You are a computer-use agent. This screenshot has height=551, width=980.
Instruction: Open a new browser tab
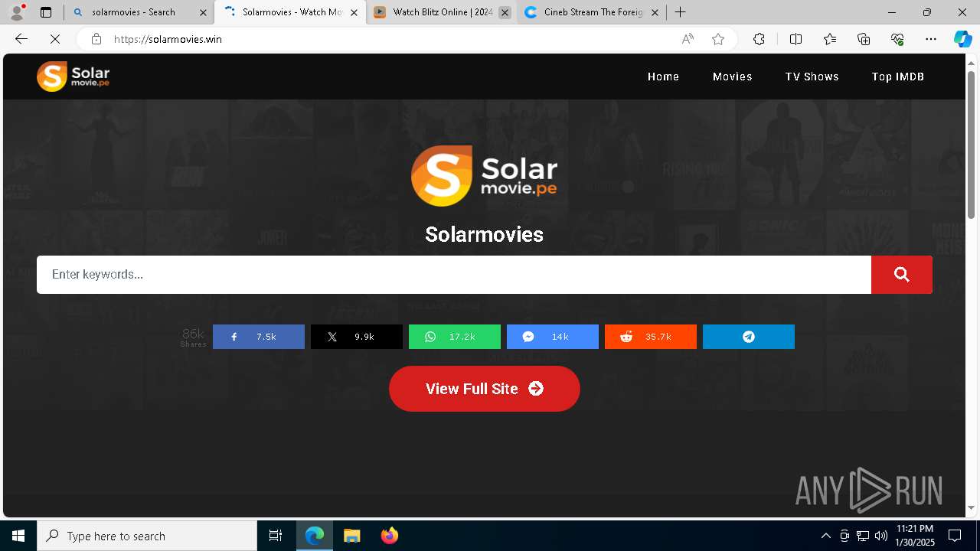(680, 12)
